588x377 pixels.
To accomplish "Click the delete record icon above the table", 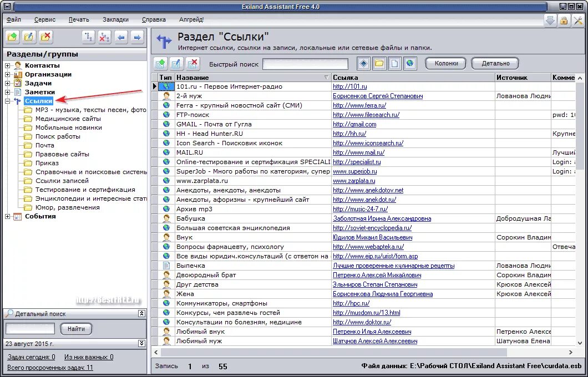I will point(192,64).
